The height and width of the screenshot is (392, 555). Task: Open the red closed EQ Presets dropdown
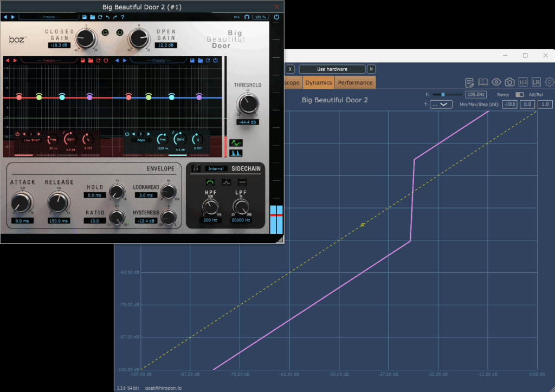pyautogui.click(x=49, y=61)
